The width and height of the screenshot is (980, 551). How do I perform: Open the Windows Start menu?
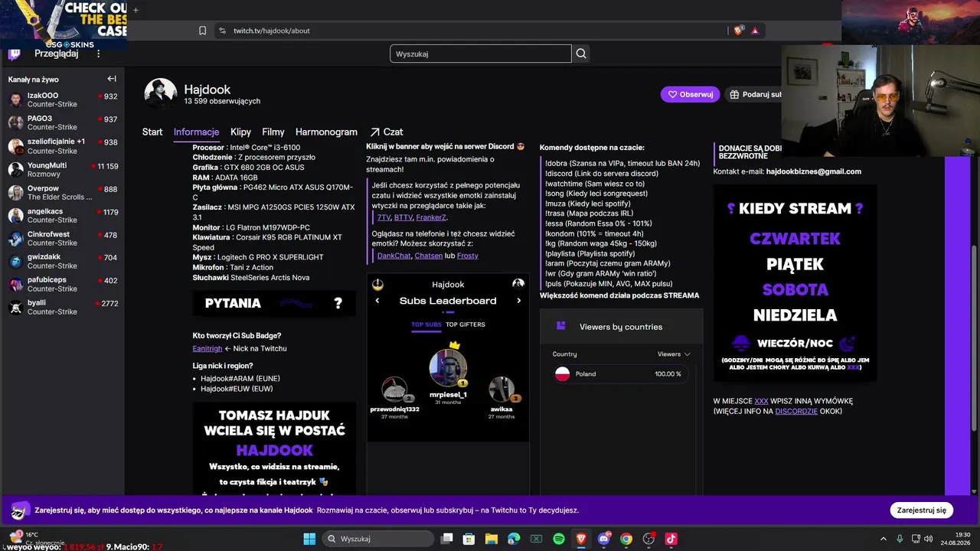tap(309, 539)
